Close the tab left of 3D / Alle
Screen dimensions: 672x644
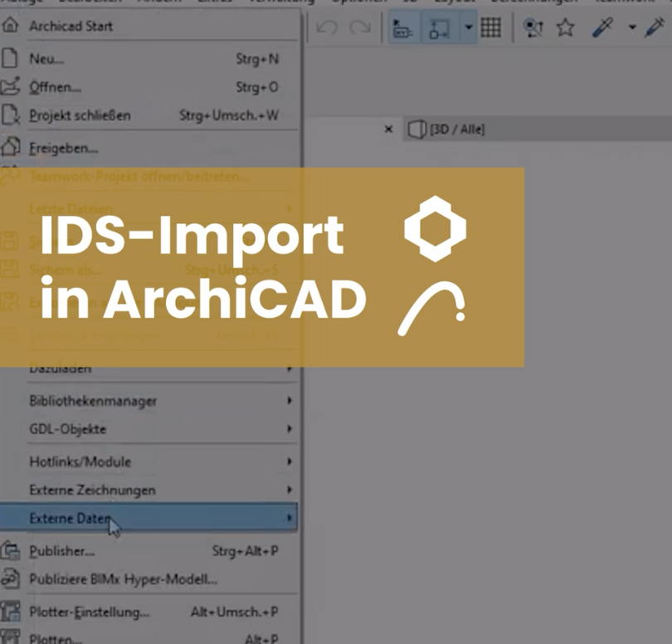coord(388,129)
